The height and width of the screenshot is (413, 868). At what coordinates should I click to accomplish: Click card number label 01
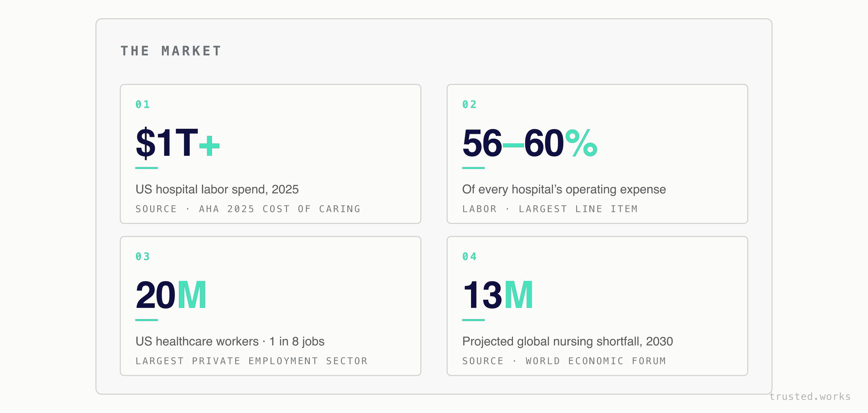tap(143, 104)
